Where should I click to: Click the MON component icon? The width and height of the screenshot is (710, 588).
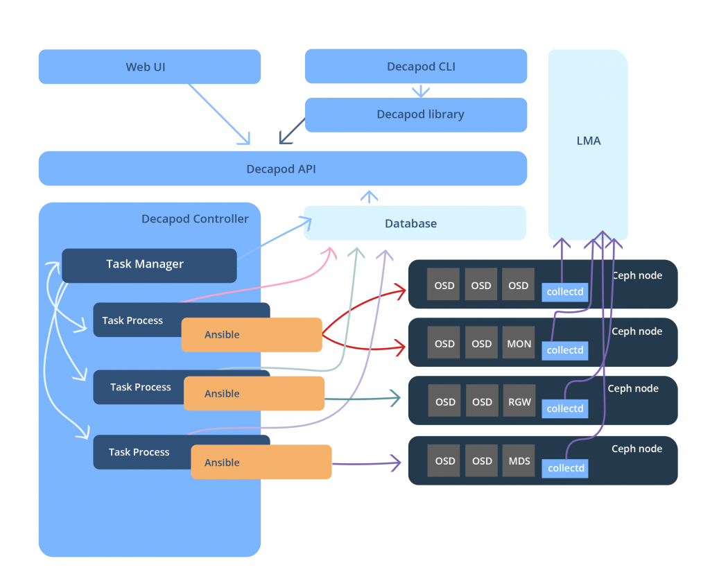click(x=518, y=343)
